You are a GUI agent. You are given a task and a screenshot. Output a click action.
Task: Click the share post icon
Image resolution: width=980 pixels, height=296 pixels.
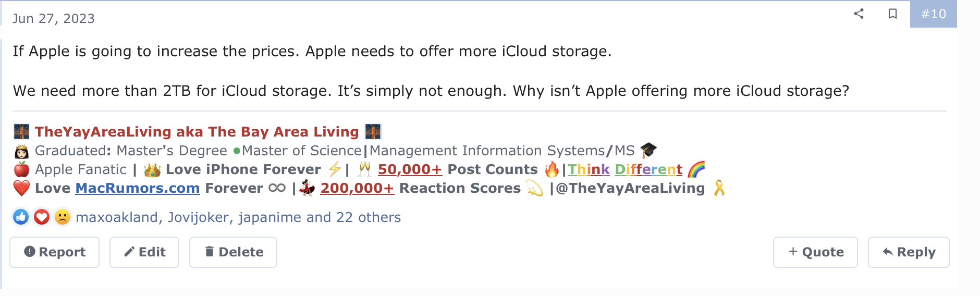tap(859, 14)
